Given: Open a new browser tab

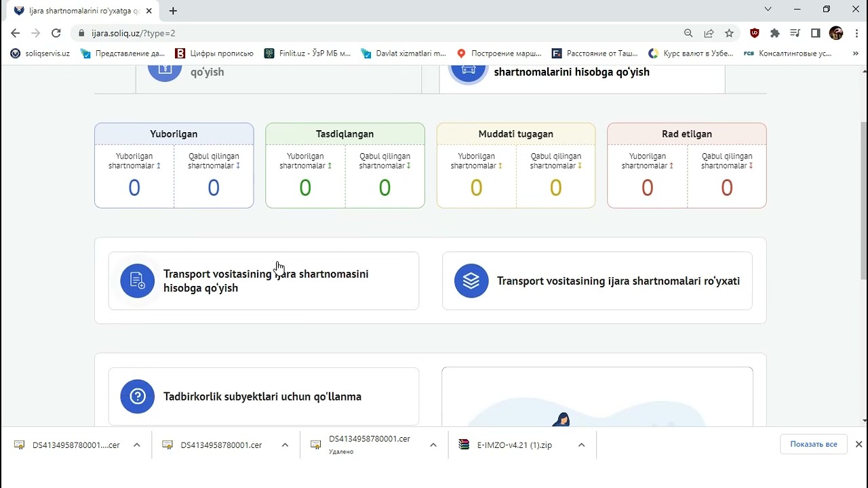Looking at the screenshot, I should [x=173, y=11].
